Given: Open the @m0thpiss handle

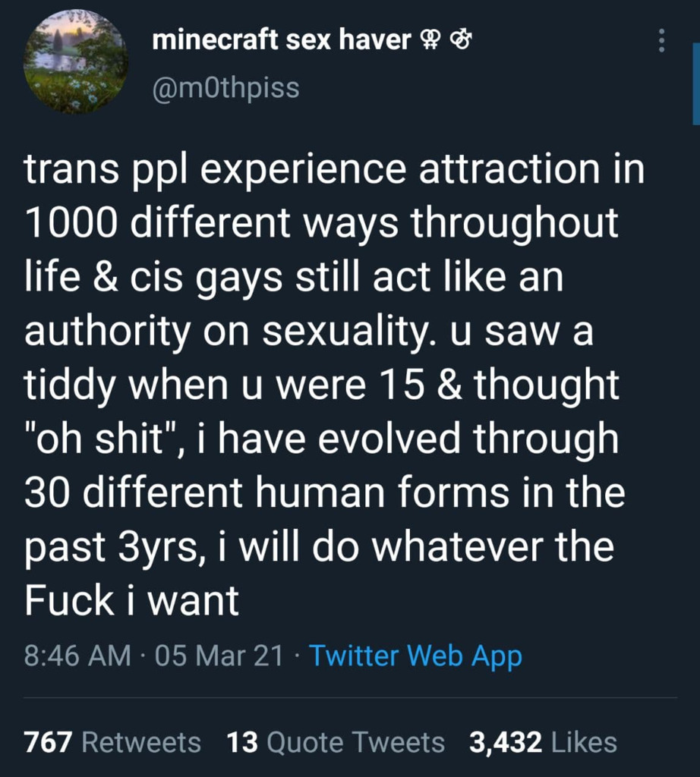Looking at the screenshot, I should click(226, 88).
